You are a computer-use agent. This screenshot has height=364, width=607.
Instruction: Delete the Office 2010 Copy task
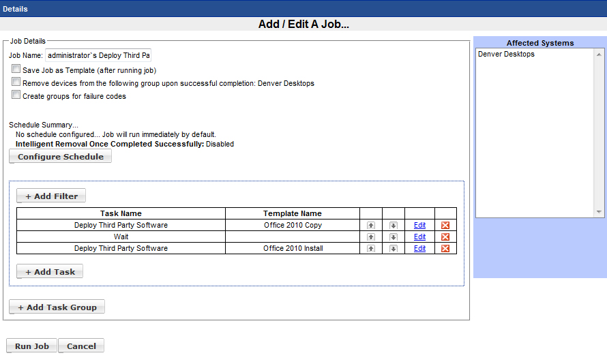(x=445, y=226)
